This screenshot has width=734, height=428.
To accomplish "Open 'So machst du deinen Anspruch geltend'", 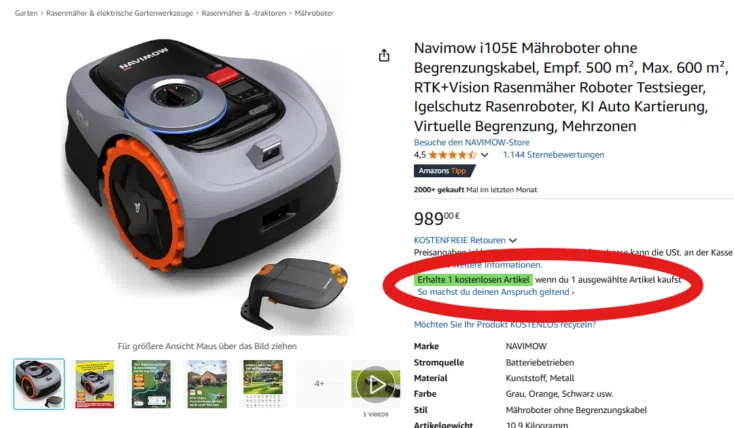I will [496, 292].
